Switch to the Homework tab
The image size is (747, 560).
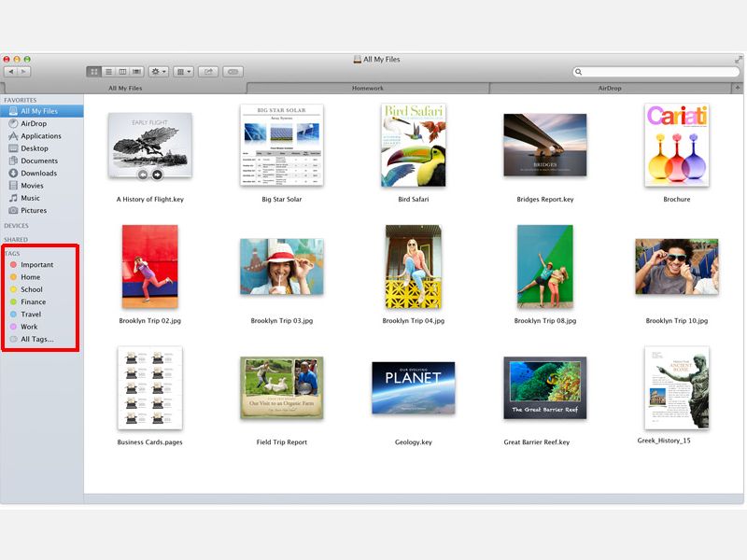coord(368,88)
